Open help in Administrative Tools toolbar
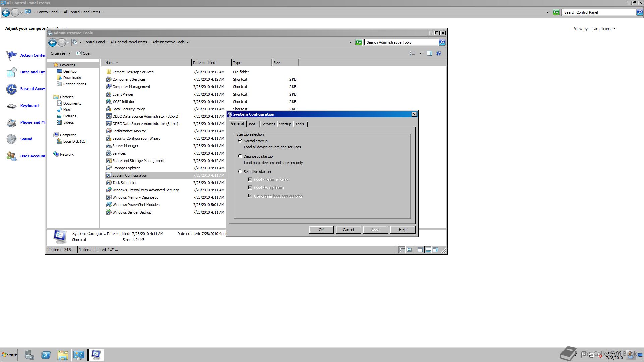This screenshot has width=644, height=362. coord(438,53)
